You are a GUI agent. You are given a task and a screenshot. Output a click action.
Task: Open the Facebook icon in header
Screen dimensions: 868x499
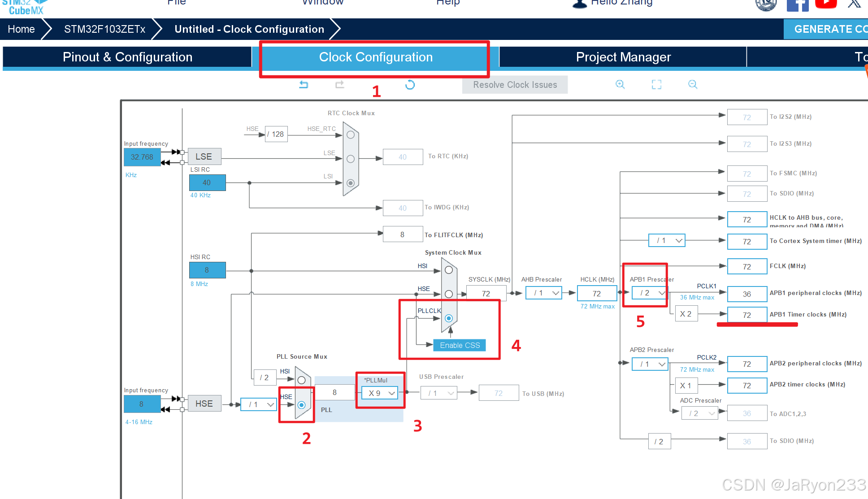tap(797, 5)
